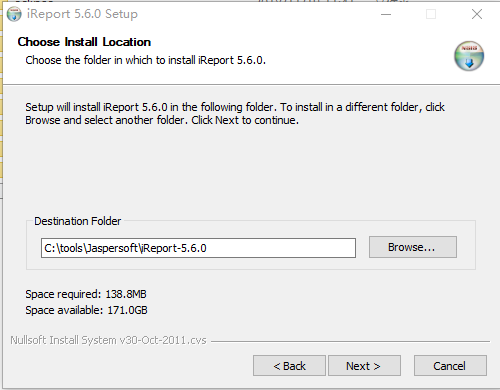
Task: Click 'Space required: 138.8MB' text
Action: pos(86,294)
